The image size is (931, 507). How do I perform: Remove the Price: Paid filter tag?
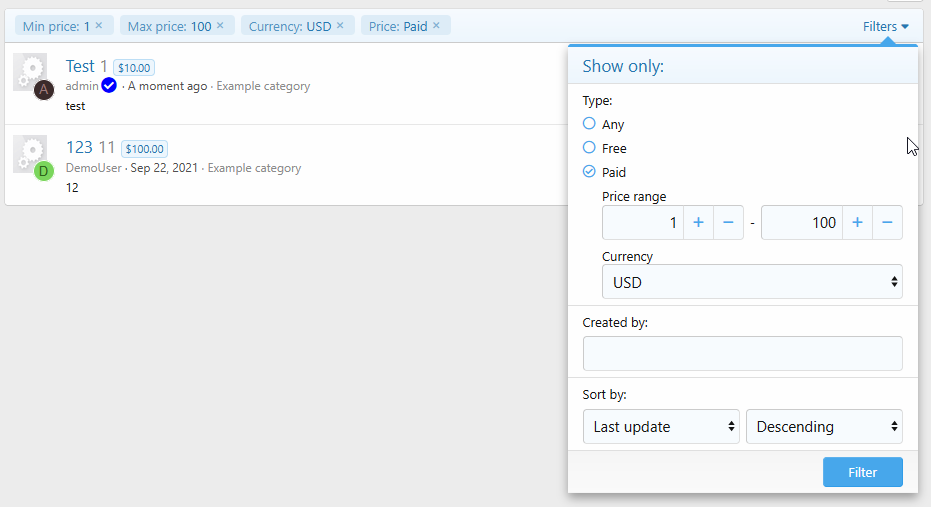tap(436, 25)
